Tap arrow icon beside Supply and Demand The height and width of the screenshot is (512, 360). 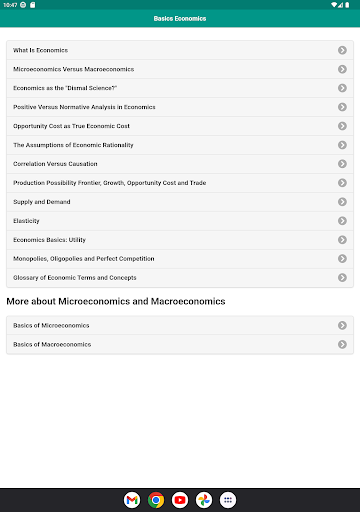(342, 202)
